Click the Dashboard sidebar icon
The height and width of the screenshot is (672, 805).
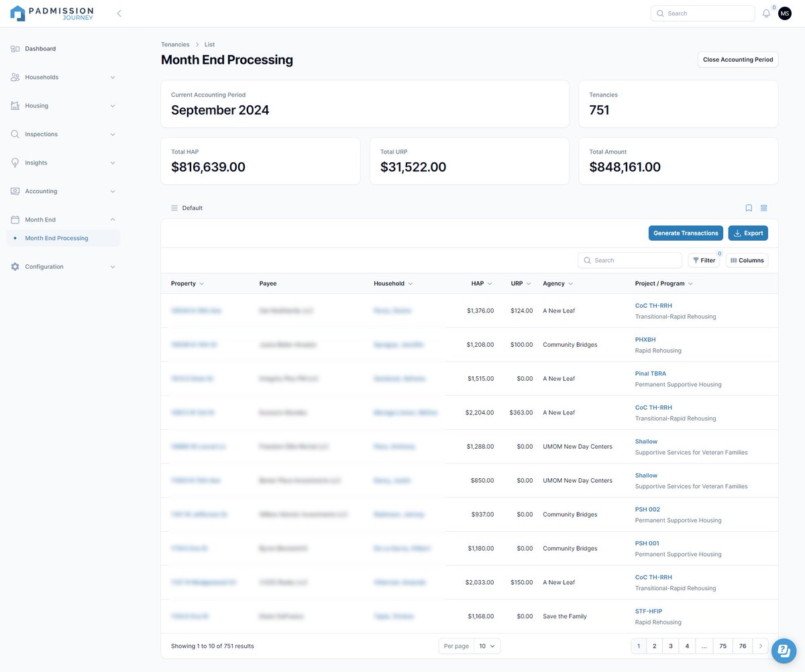(x=15, y=49)
